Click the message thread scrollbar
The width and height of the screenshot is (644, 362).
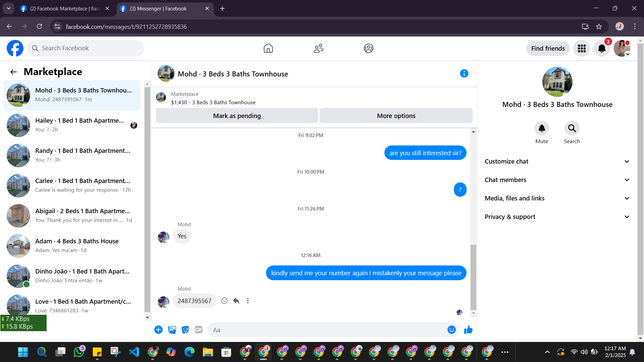pyautogui.click(x=473, y=277)
